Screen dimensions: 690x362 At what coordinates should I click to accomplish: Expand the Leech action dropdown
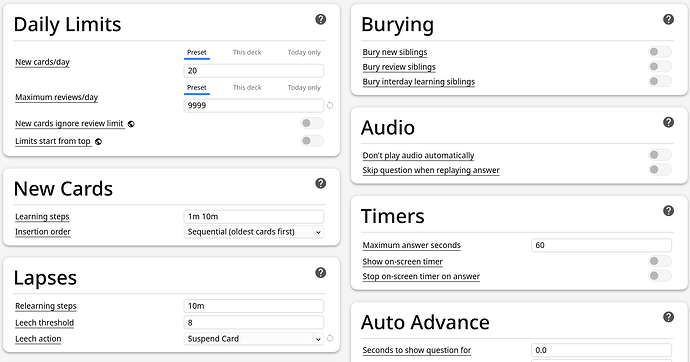253,339
